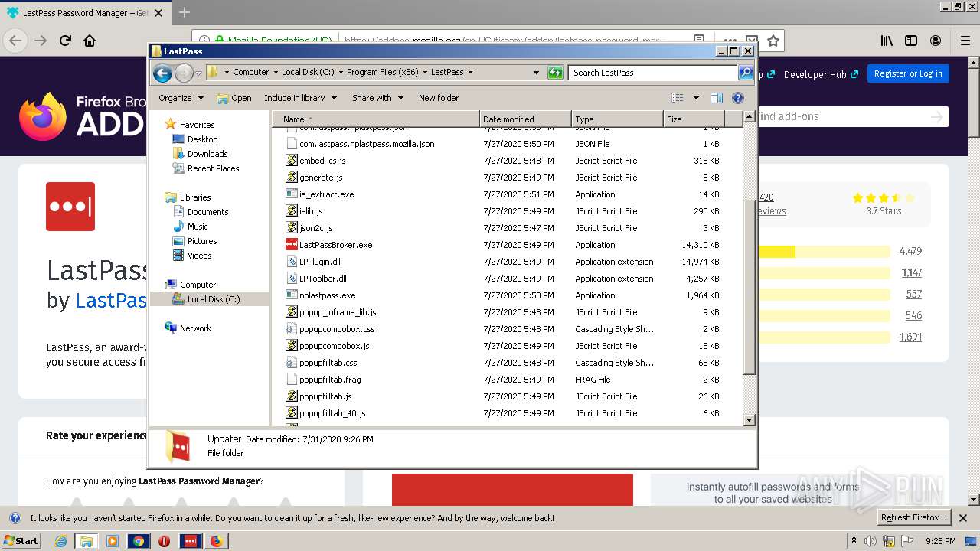The height and width of the screenshot is (551, 980).
Task: Bookmark page with Firefox star icon
Action: pos(773,41)
